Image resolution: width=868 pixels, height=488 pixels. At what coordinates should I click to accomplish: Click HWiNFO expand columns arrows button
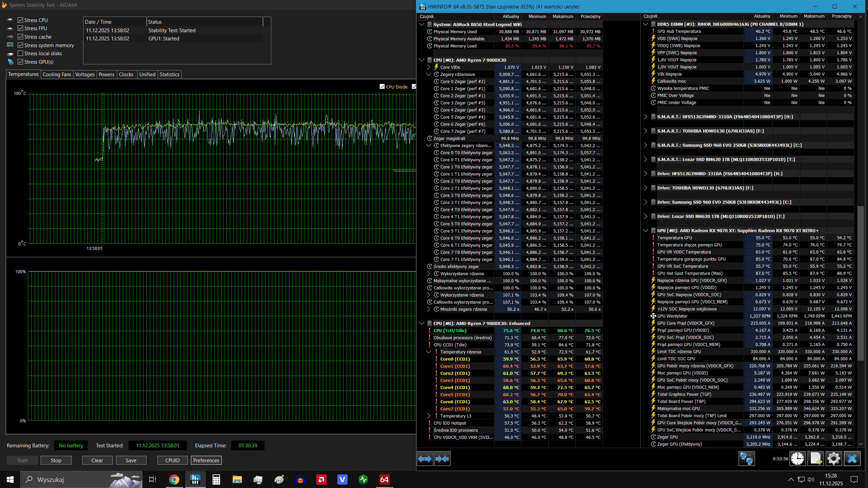425,459
